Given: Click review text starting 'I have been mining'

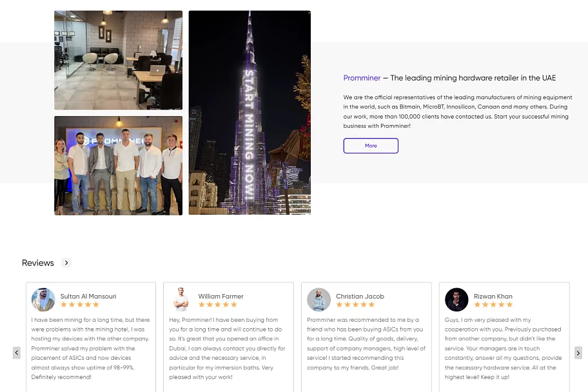Looking at the screenshot, I should [90, 348].
